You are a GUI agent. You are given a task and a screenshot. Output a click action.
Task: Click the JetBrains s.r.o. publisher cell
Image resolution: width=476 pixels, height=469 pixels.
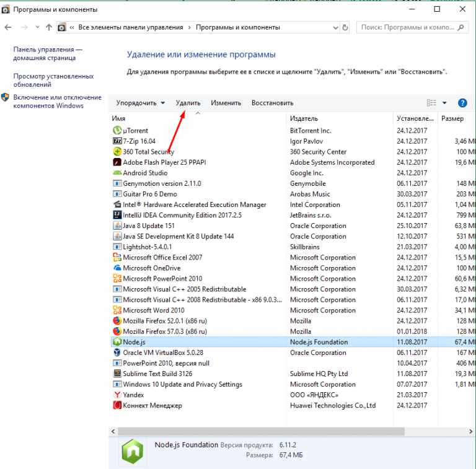pos(311,215)
